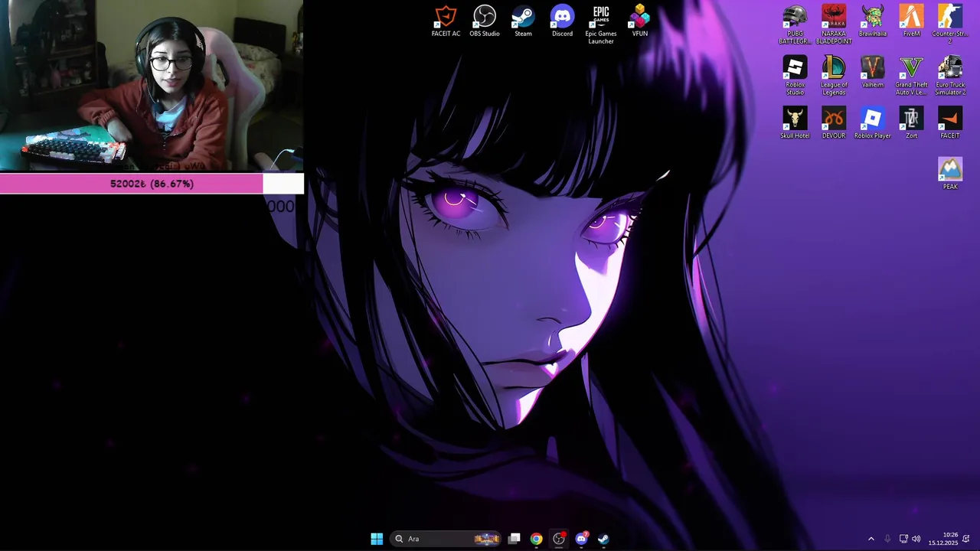Launch Epic Games Launcher shortcut

pos(601,24)
